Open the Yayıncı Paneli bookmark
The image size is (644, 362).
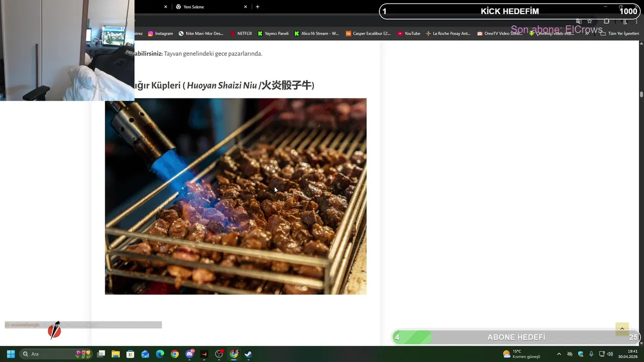click(273, 34)
